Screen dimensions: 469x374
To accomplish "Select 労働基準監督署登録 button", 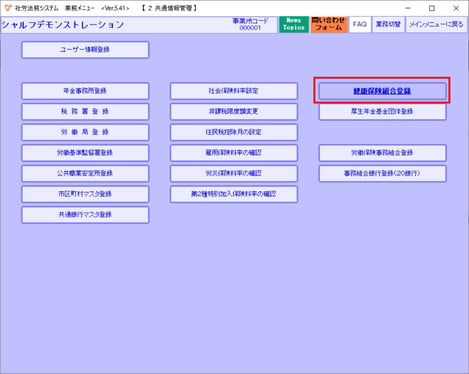I will (85, 153).
